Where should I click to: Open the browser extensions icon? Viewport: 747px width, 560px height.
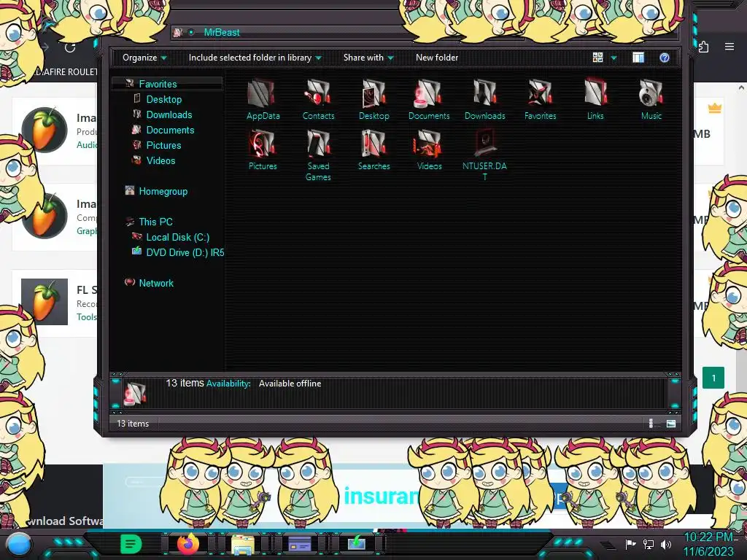coord(704,47)
